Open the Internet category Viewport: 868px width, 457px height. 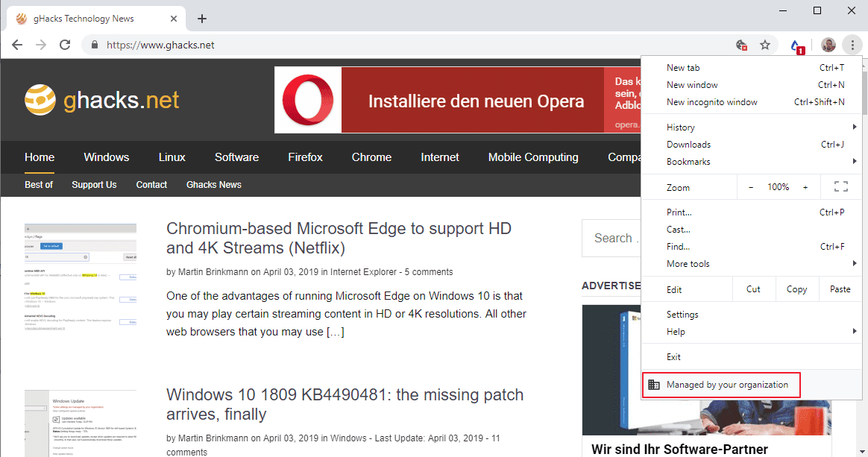[439, 157]
